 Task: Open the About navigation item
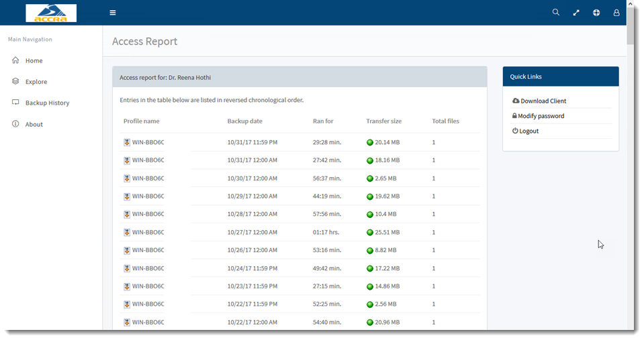coord(34,125)
